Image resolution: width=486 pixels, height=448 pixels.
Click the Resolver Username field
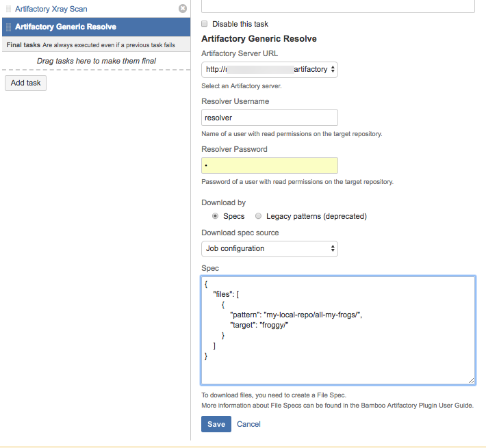click(x=270, y=118)
